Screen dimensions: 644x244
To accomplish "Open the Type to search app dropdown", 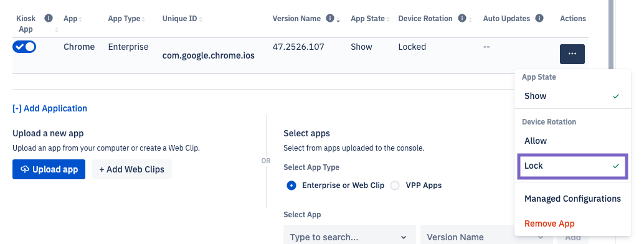I will click(349, 237).
